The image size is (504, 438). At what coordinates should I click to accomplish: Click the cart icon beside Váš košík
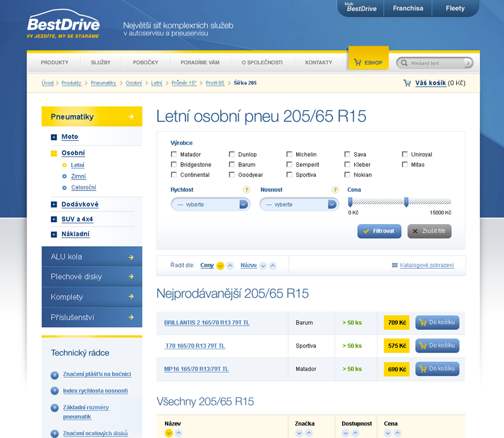click(407, 83)
